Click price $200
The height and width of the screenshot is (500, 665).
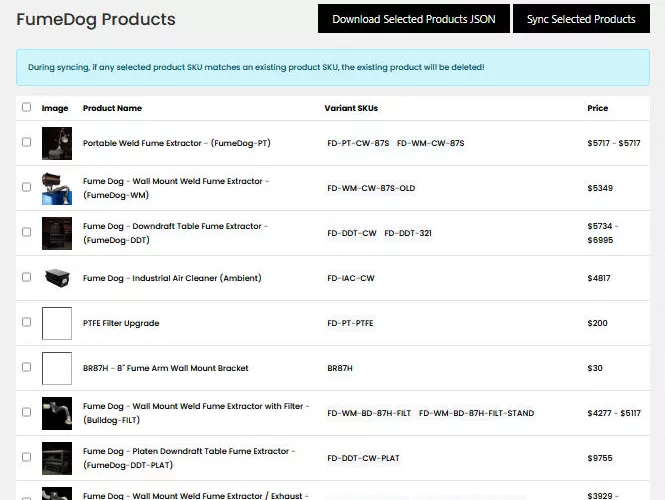click(598, 323)
